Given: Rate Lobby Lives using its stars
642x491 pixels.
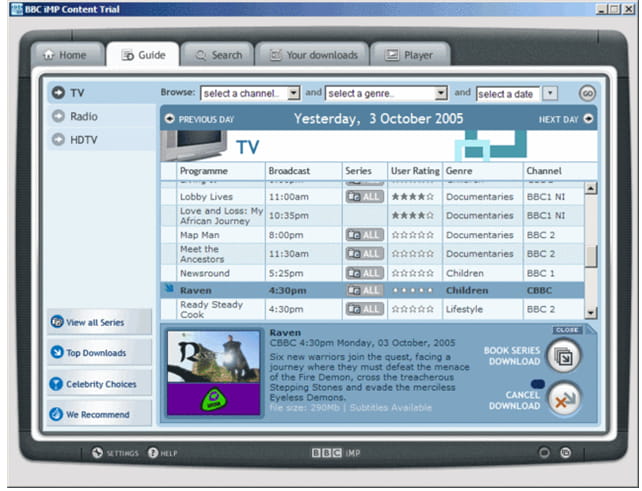Looking at the screenshot, I should pos(412,197).
